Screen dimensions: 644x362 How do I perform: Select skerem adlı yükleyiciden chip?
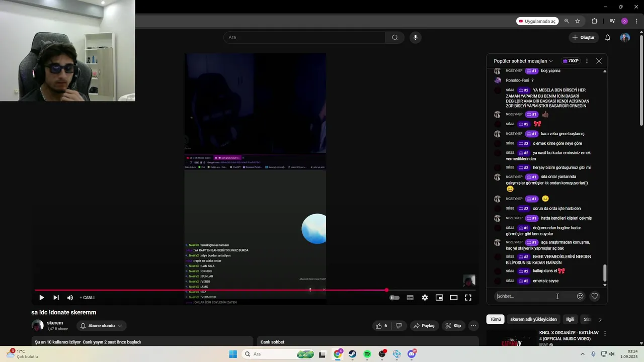tap(533, 319)
